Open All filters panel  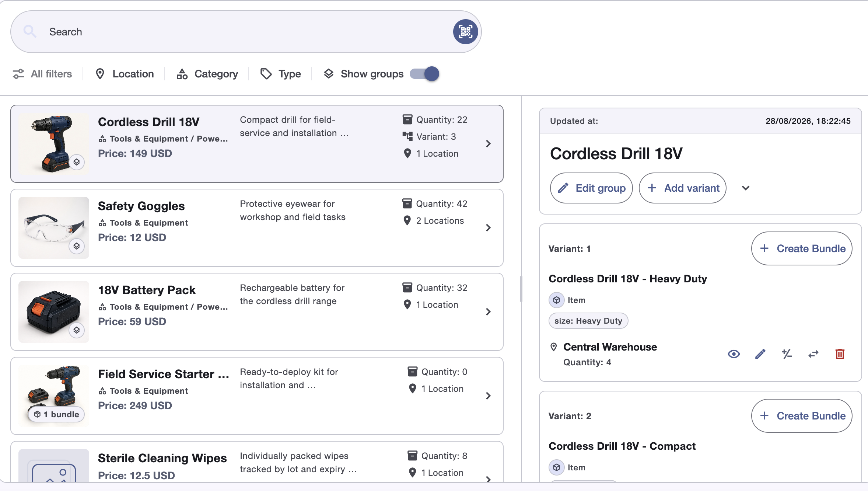click(x=42, y=74)
